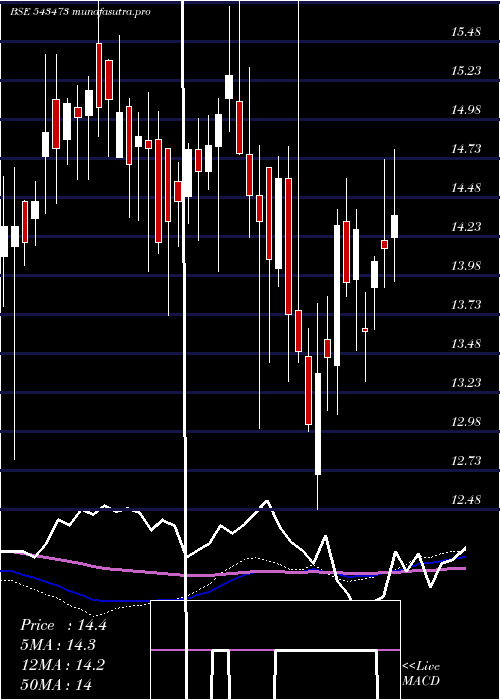Click the MACD inset panel box
Image resolution: width=500 pixels, height=700 pixels.
tap(275, 650)
